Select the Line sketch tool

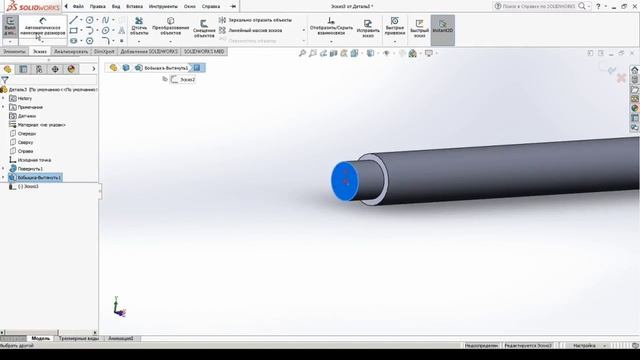coord(73,20)
